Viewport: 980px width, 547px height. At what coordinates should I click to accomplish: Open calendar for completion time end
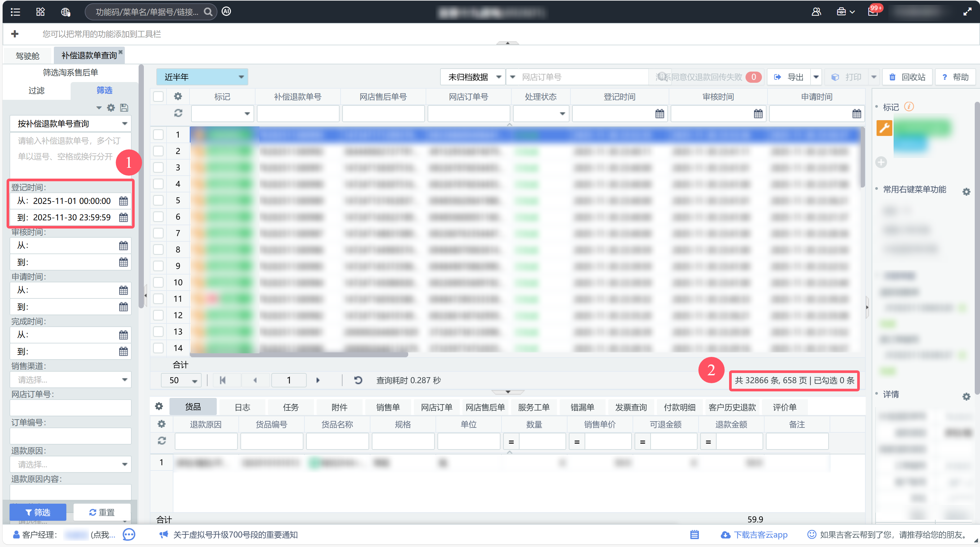[x=123, y=351]
